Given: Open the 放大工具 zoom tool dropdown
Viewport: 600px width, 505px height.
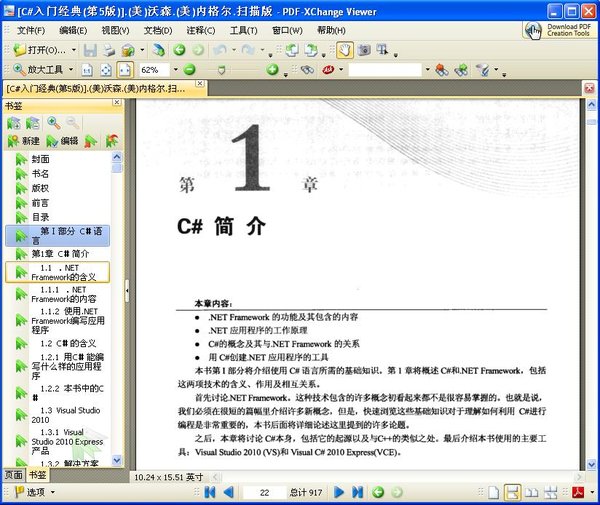Looking at the screenshot, I should [71, 70].
